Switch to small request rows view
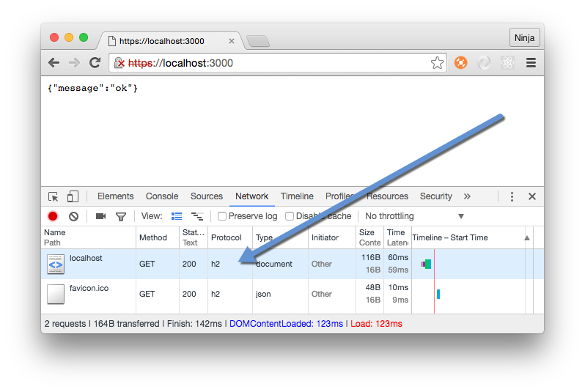585x392 pixels. point(197,216)
